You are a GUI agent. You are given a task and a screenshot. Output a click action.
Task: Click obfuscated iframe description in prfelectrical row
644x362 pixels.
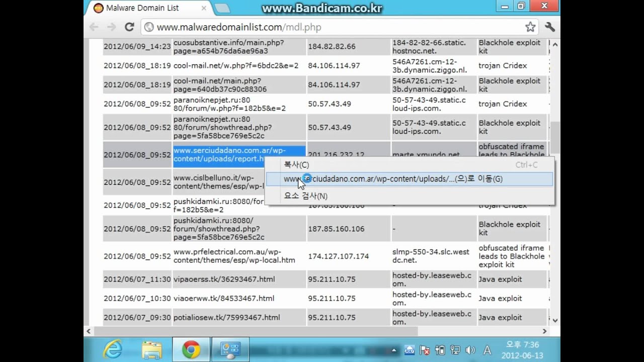pos(511,256)
